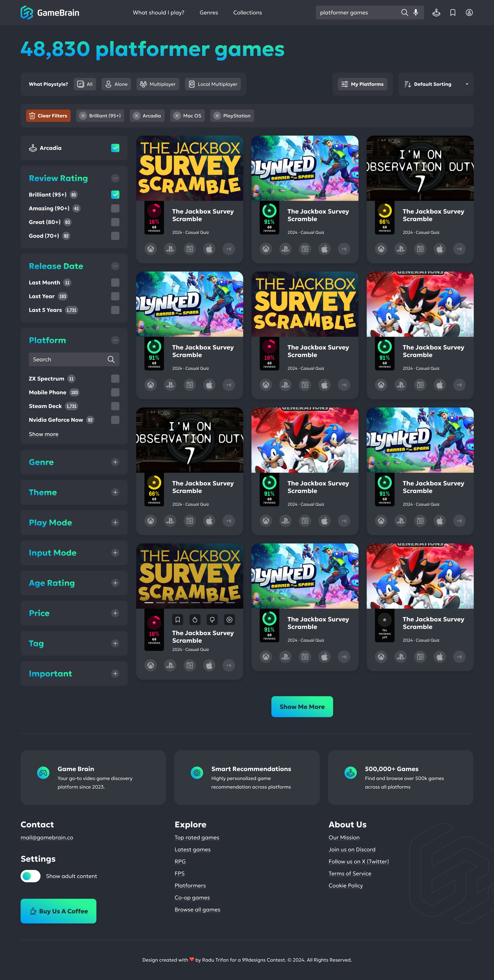This screenshot has width=494, height=980.
Task: Open the Default Sorting dropdown
Action: (436, 84)
